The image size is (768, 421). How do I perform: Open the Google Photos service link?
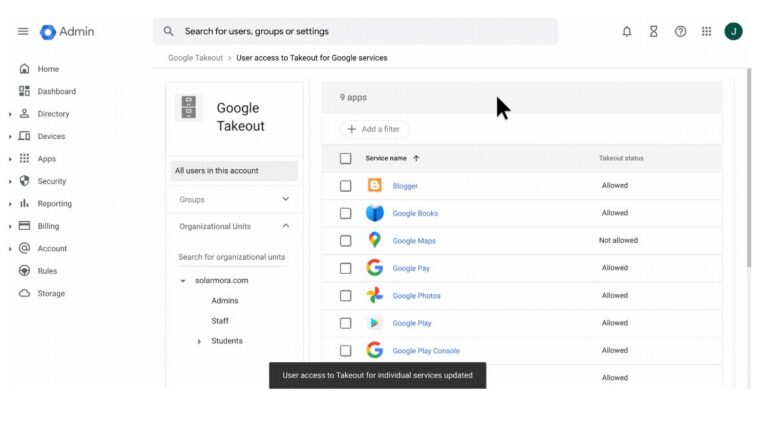coord(416,296)
